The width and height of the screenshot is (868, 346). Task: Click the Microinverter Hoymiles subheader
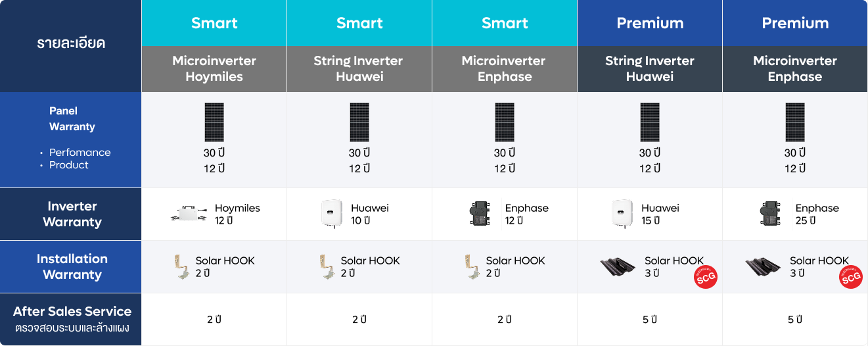pyautogui.click(x=214, y=69)
